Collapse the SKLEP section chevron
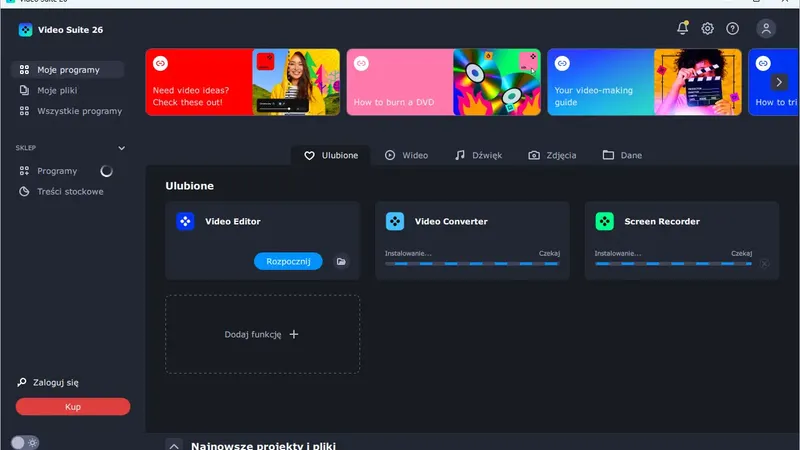Viewport: 800px width, 450px height. [x=122, y=148]
